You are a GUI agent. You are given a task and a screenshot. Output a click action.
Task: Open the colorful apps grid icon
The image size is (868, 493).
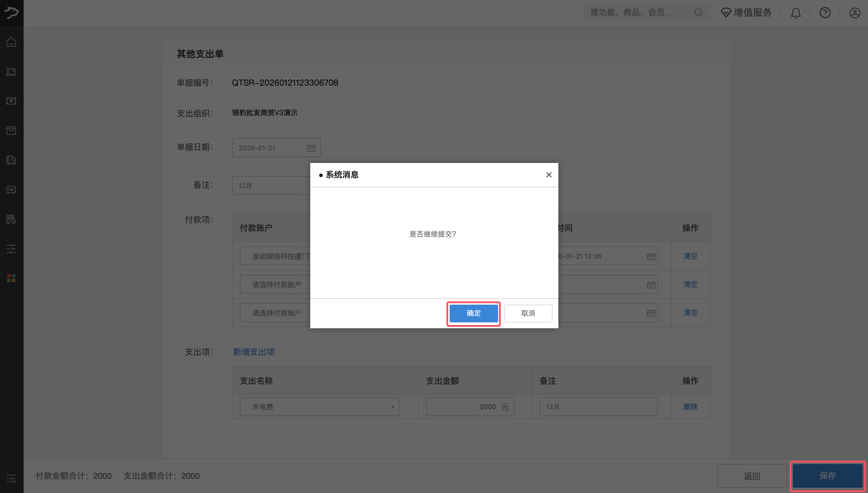click(x=11, y=278)
